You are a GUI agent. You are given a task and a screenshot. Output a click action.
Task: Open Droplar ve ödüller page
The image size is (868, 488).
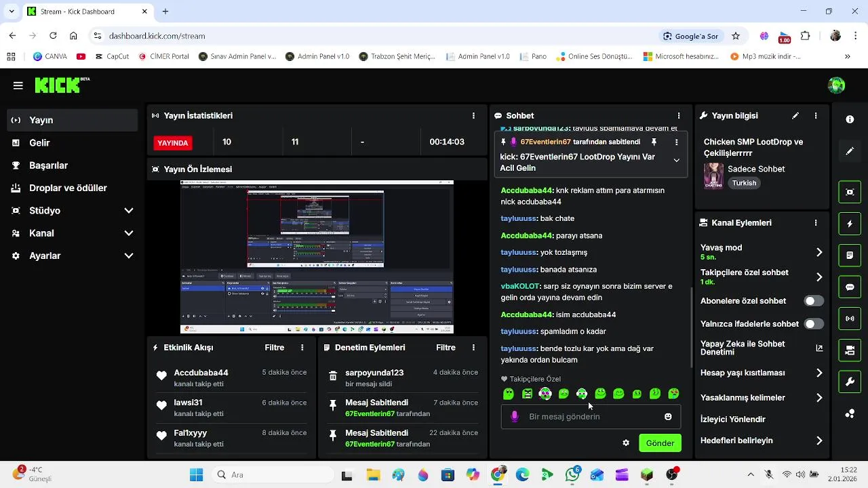[71, 188]
